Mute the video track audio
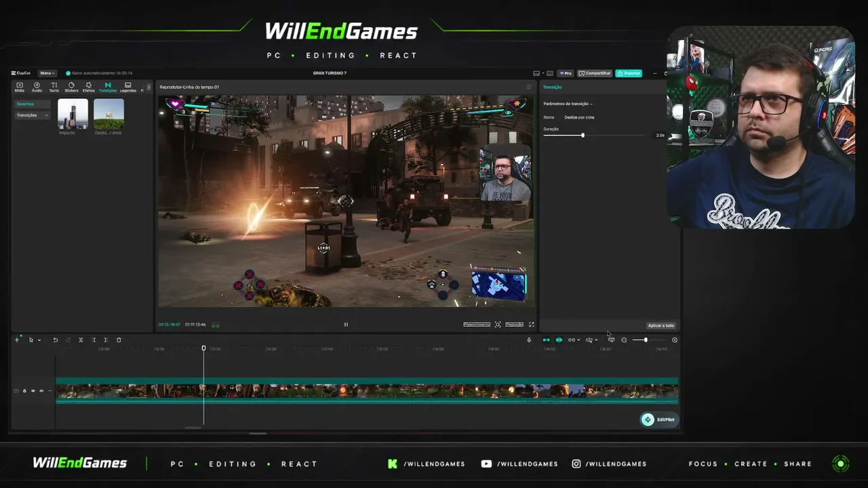868x488 pixels. point(41,390)
